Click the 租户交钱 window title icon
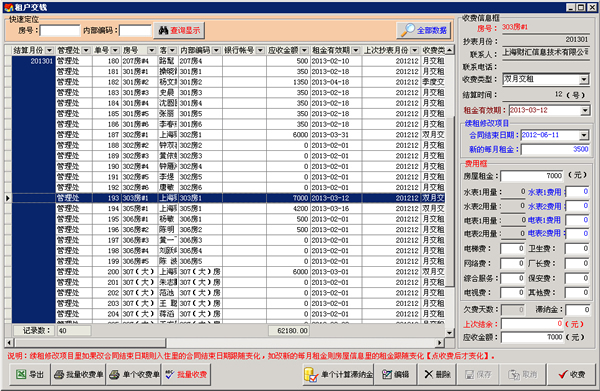Image resolution: width=600 pixels, height=391 pixels. (8, 7)
